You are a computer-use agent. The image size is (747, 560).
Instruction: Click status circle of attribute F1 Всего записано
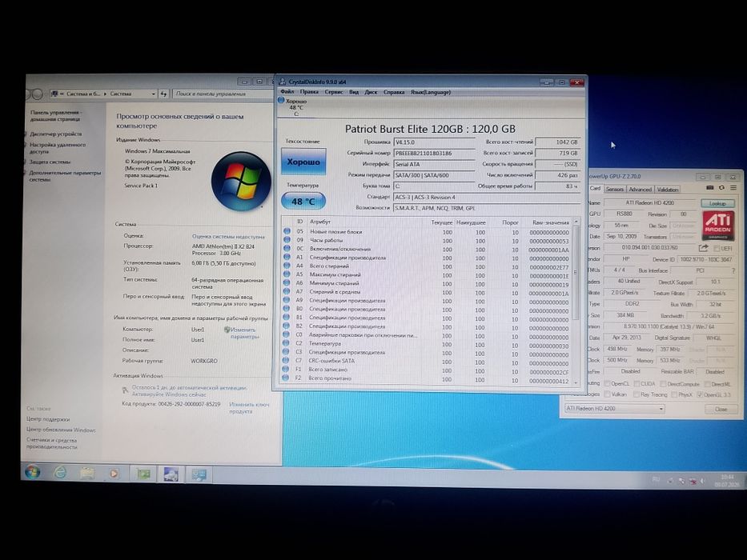point(285,369)
